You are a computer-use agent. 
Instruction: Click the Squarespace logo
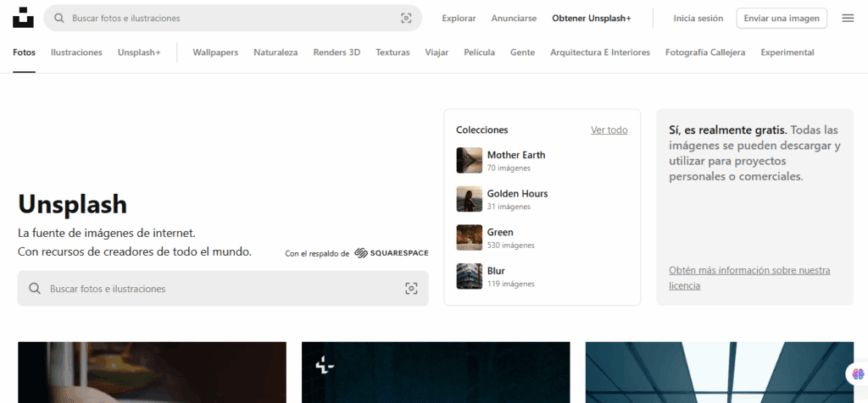tap(392, 253)
